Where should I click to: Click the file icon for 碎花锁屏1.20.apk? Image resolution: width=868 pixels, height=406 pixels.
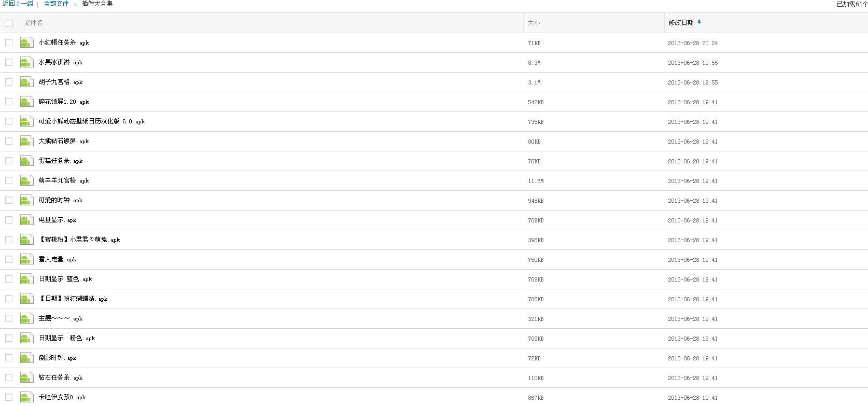coord(27,102)
